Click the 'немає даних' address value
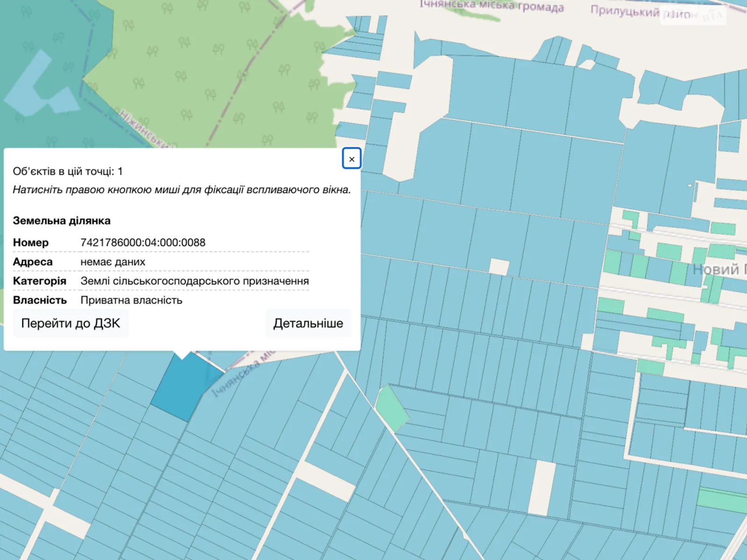Image resolution: width=747 pixels, height=560 pixels. (x=113, y=262)
